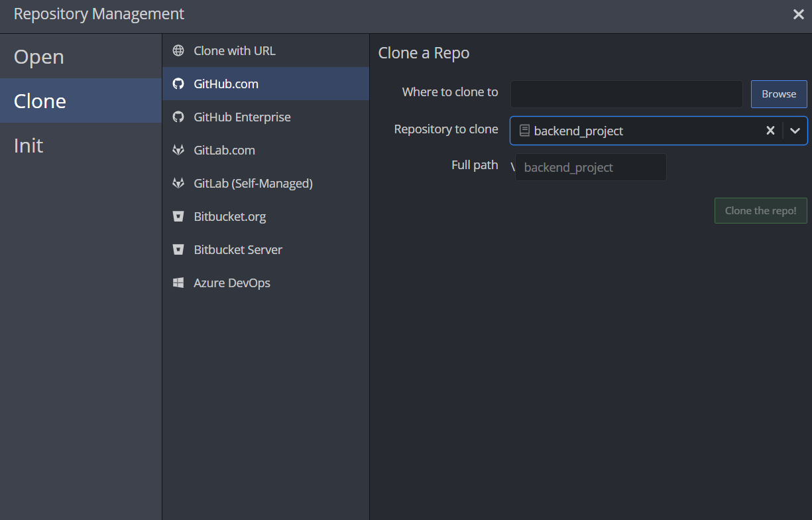812x520 pixels.
Task: Click the Where to clone to field
Action: coord(626,94)
